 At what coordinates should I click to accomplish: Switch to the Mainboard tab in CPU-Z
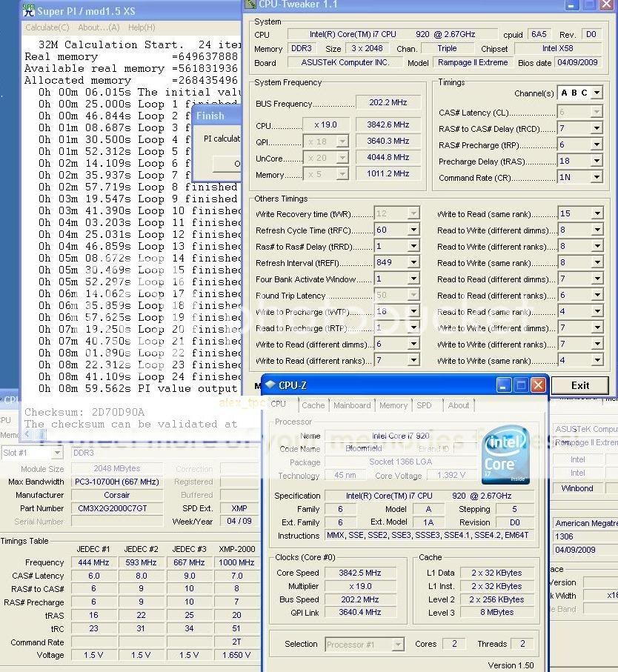click(352, 405)
